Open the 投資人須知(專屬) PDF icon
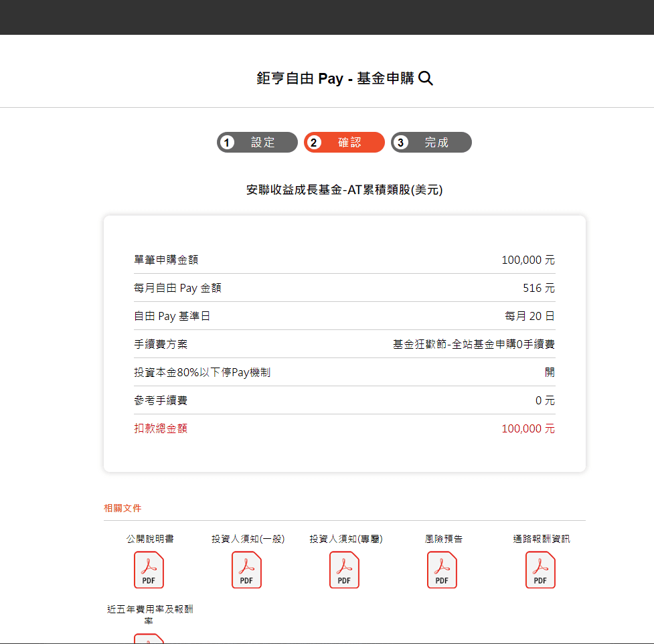The width and height of the screenshot is (654, 644). tap(344, 570)
